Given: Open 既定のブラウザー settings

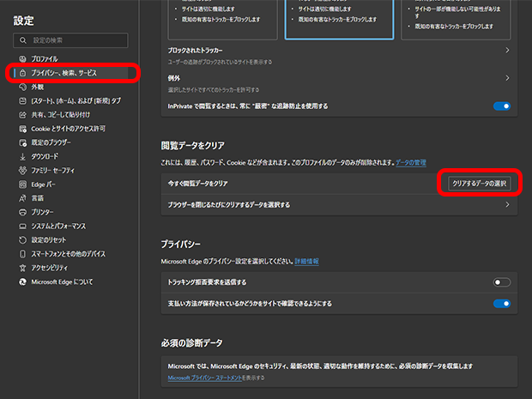Looking at the screenshot, I should (51, 142).
